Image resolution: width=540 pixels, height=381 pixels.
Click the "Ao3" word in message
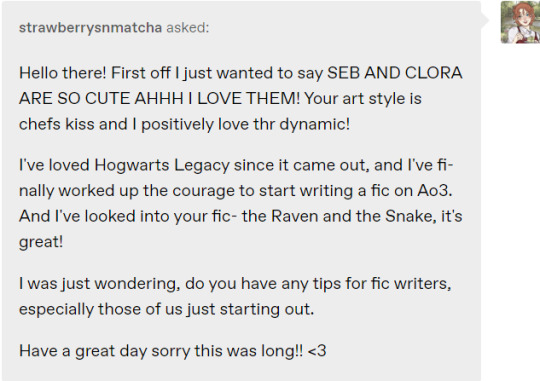pos(435,191)
